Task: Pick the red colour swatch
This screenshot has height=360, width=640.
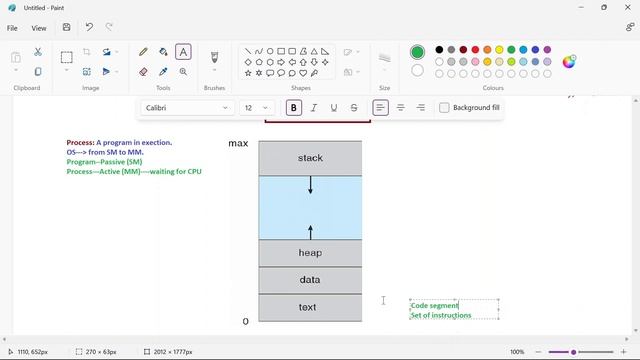Action: [475, 50]
